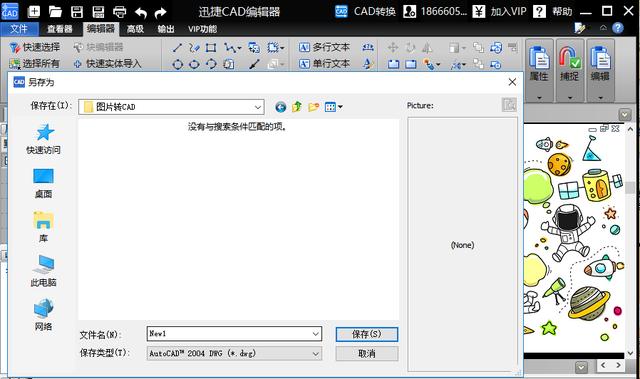Switch to the 高级 tab

(x=135, y=29)
